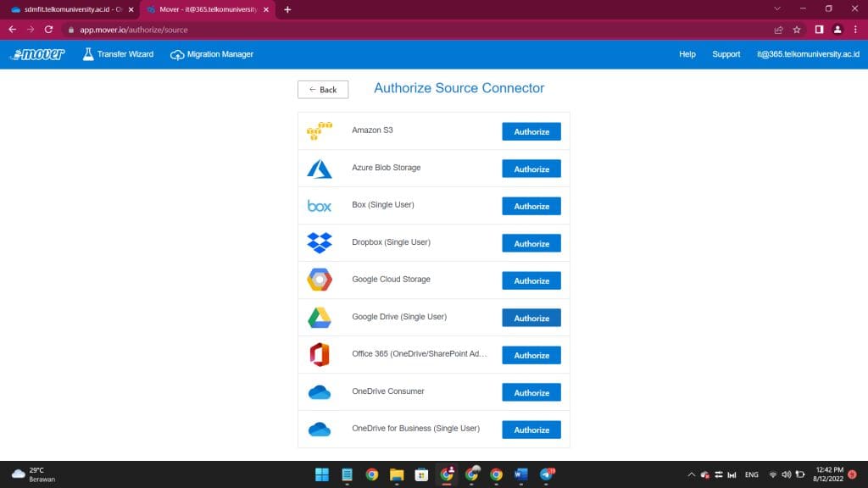Viewport: 868px width, 488px height.
Task: Authorize the Google Drive (Single User) connector
Action: (531, 319)
